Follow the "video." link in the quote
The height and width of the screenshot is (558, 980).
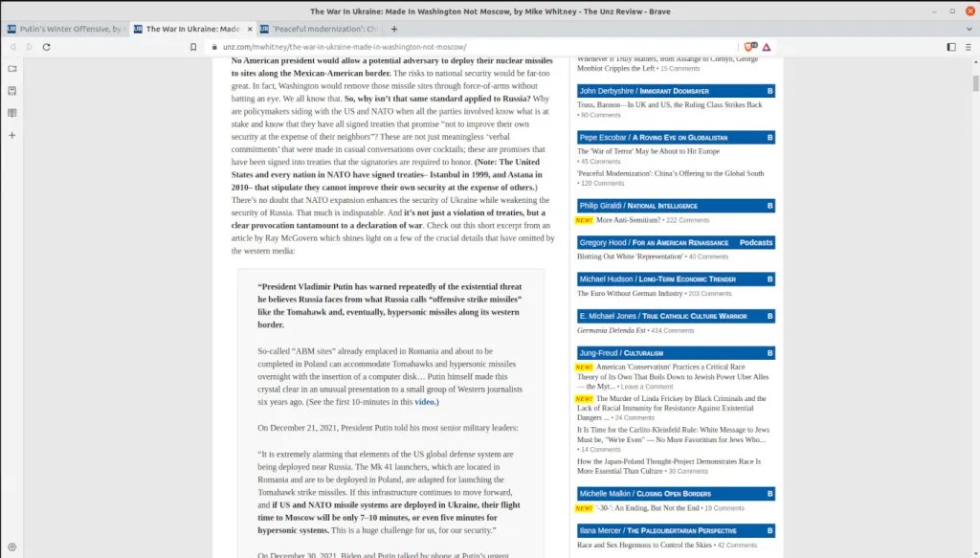click(x=426, y=402)
